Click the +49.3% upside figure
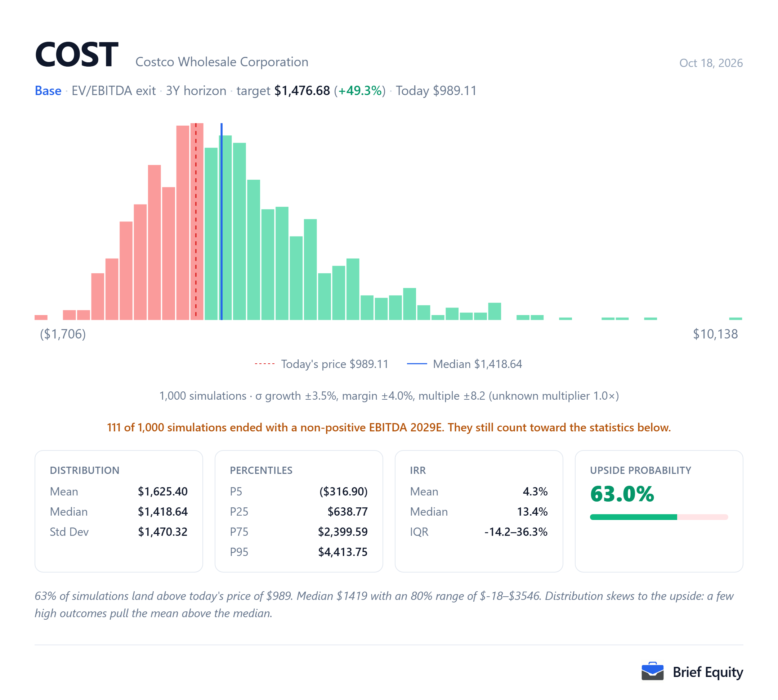Viewport: 778px width, 700px height. (360, 91)
